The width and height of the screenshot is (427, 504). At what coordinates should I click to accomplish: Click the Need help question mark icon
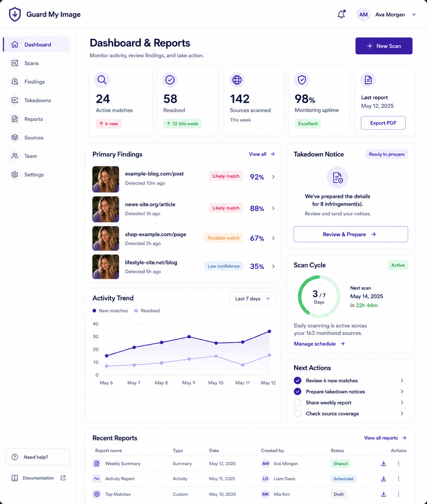[15, 457]
